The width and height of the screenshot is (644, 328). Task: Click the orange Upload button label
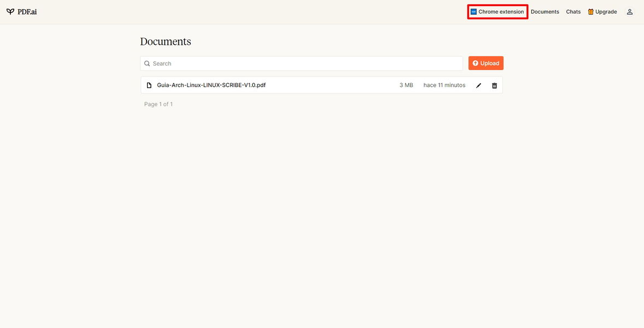(490, 63)
